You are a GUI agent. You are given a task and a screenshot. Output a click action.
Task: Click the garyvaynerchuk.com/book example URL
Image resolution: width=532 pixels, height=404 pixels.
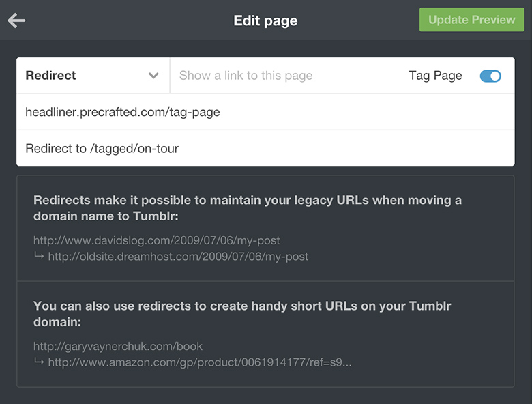118,346
